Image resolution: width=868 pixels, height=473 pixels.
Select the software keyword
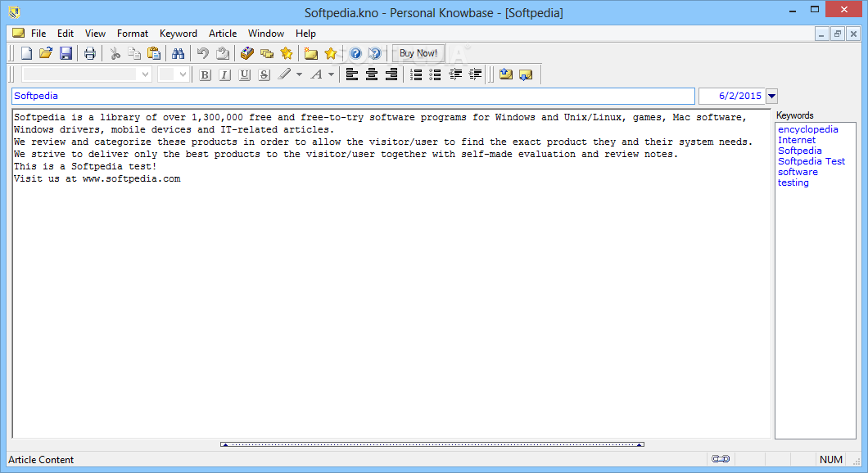(798, 172)
